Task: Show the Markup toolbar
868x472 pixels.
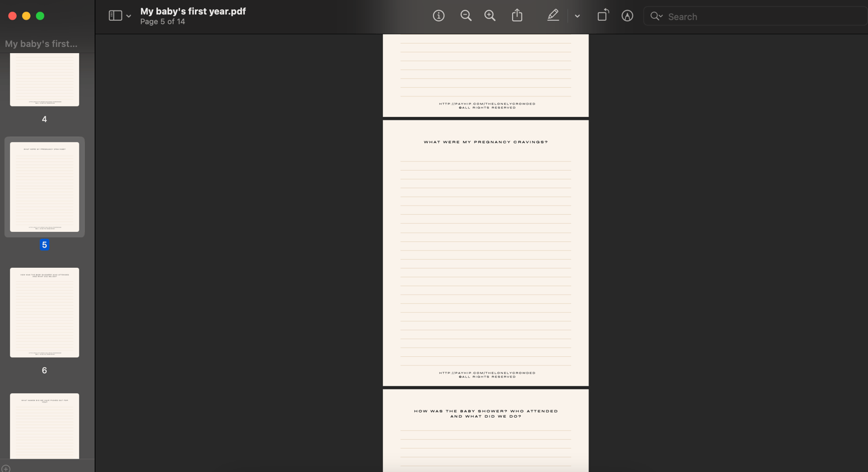Action: (x=627, y=16)
